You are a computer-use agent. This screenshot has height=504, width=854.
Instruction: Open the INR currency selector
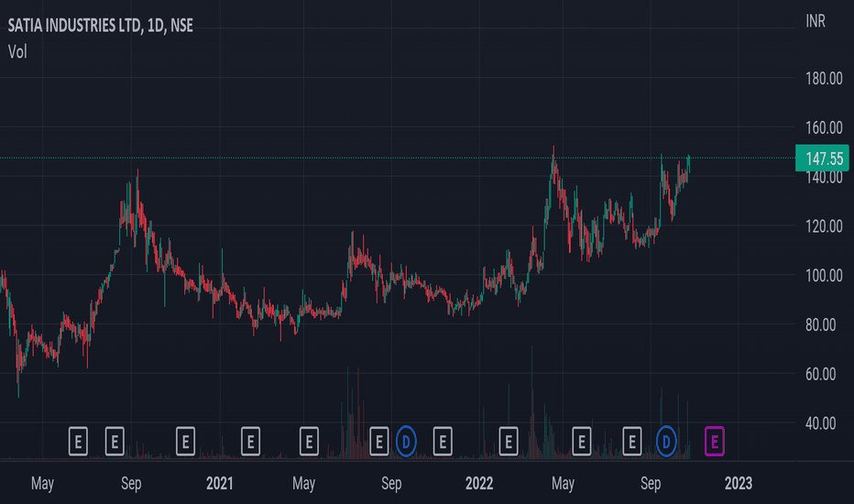pyautogui.click(x=816, y=21)
